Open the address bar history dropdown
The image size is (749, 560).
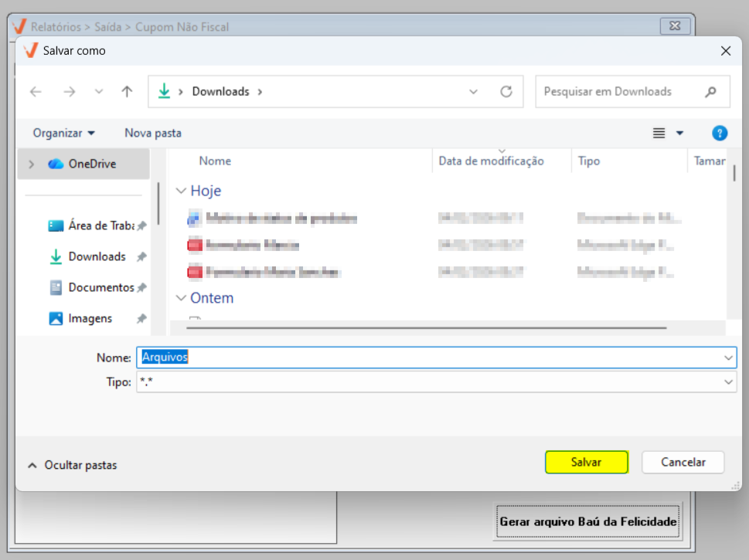click(x=473, y=91)
